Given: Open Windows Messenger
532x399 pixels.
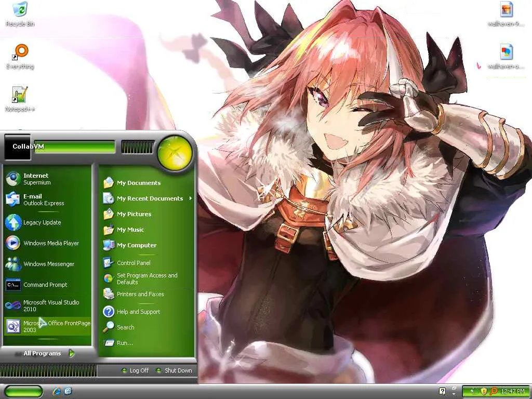Looking at the screenshot, I should [x=47, y=263].
